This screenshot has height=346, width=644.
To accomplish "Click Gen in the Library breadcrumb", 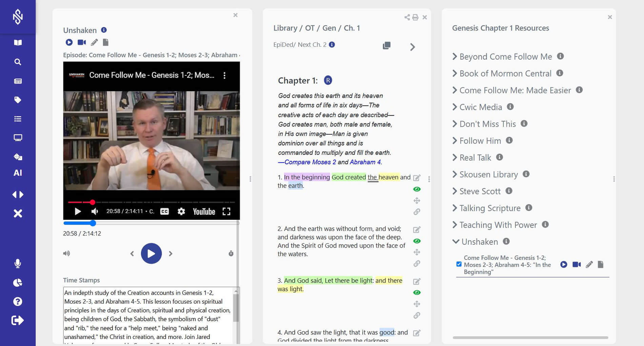I will 329,28.
